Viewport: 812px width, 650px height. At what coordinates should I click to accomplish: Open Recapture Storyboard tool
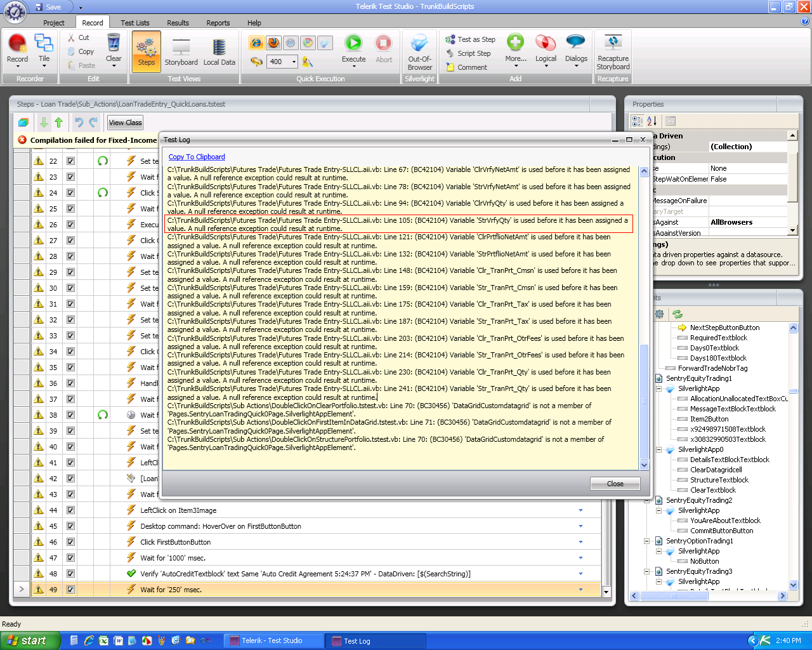(613, 52)
